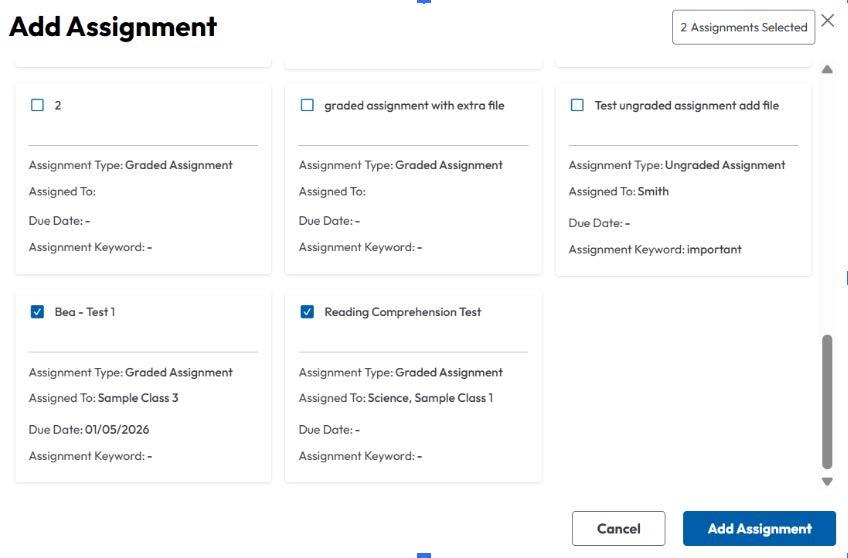Screen dimensions: 848x558
Task: Deselect the "Reading Comprehension Test" checkbox
Action: [x=308, y=312]
